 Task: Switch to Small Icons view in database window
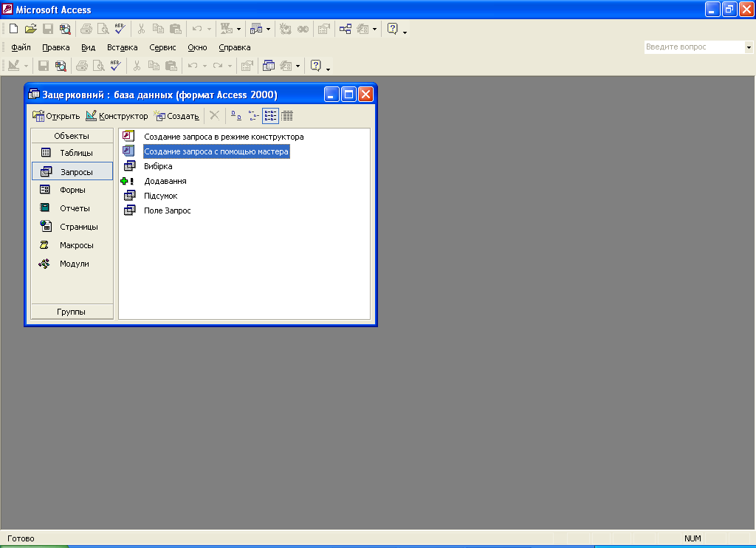click(x=254, y=116)
